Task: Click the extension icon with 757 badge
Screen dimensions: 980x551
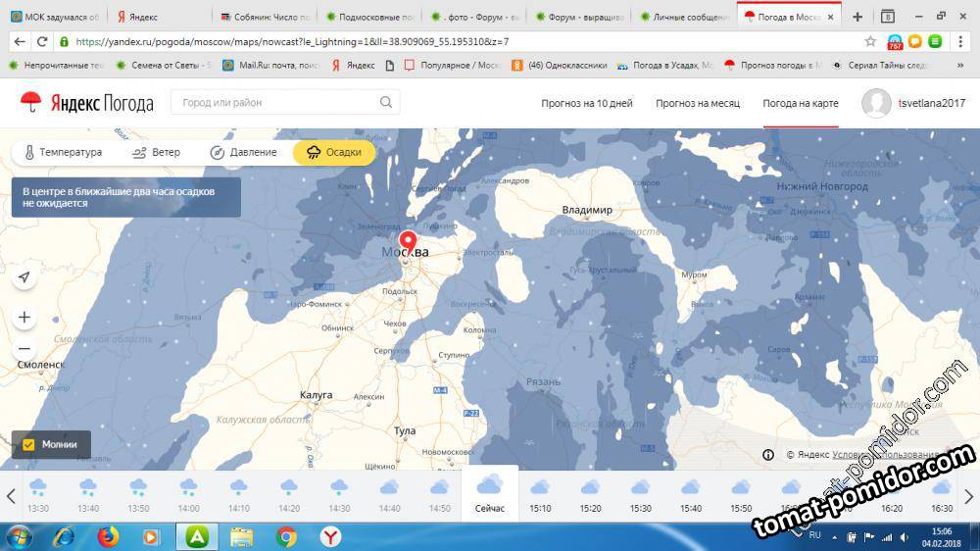Action: click(x=895, y=42)
